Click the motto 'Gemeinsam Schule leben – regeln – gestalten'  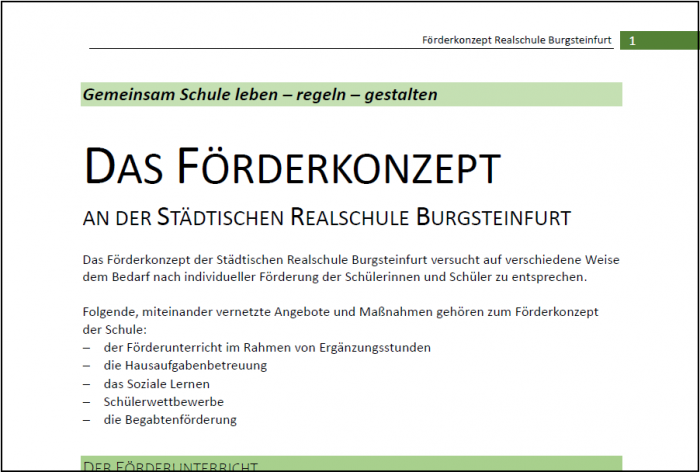tap(260, 94)
